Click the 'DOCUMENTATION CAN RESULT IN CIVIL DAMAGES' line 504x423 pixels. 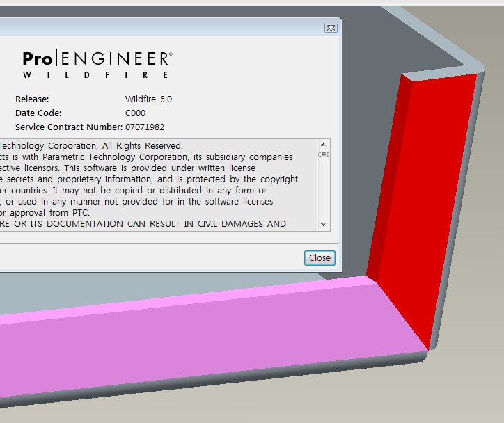click(143, 224)
